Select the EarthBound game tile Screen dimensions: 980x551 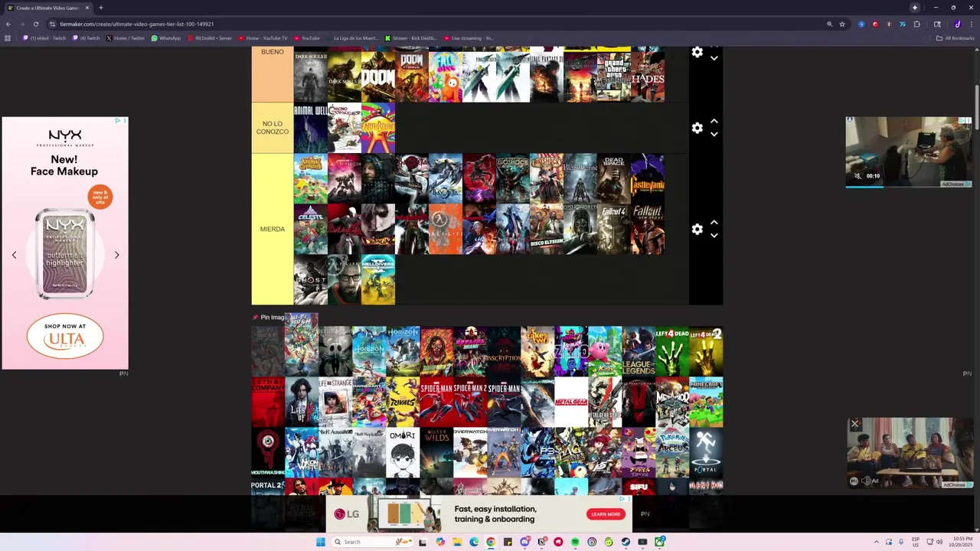coord(378,128)
